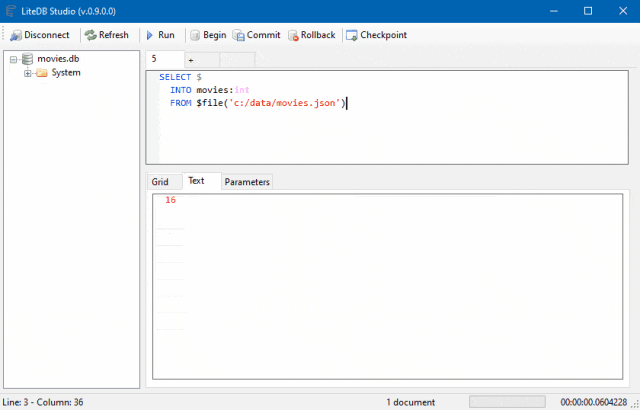640x410 pixels.
Task: Rollback the transaction
Action: 311,35
